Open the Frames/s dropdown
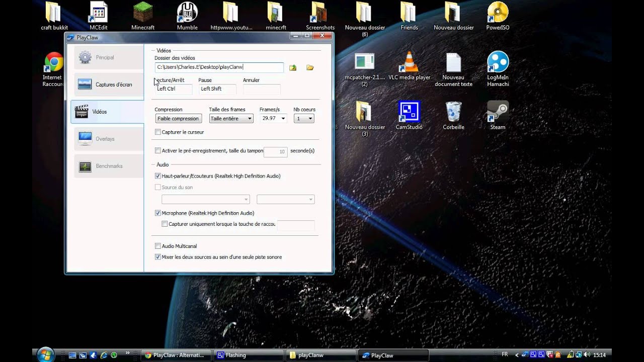Viewport: 644px width, 362px height. [x=273, y=119]
